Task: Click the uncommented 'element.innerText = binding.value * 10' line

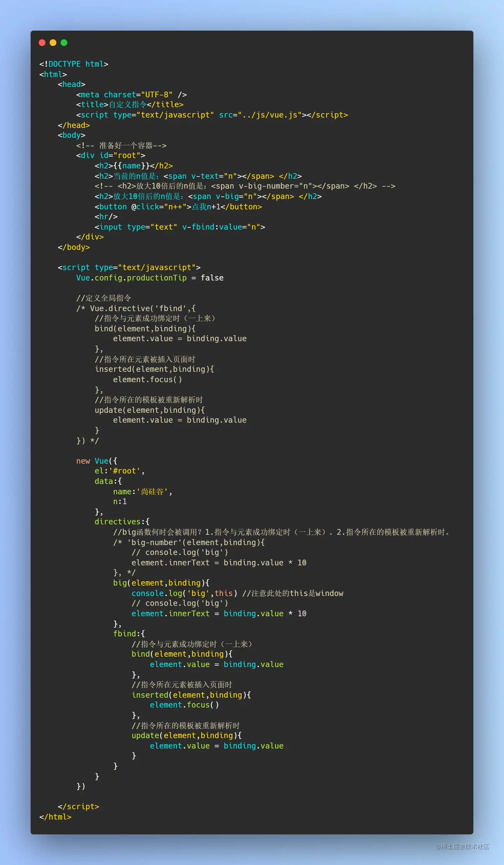Action: coord(219,613)
